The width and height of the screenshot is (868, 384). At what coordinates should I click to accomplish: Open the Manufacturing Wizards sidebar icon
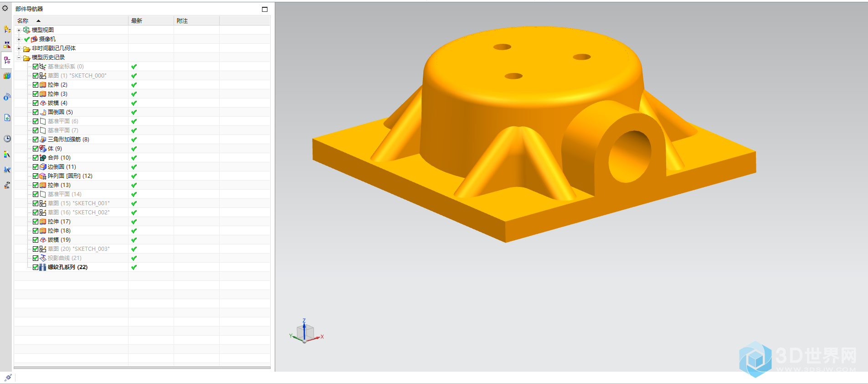7,170
